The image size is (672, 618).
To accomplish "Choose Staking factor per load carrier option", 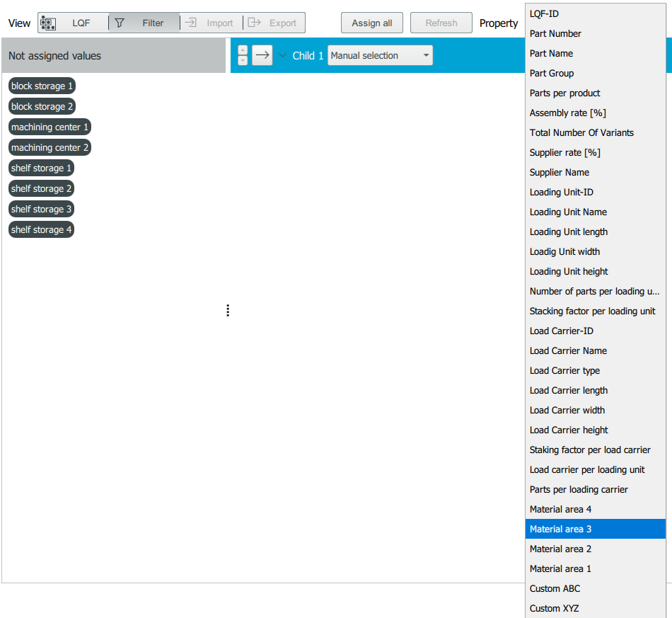I will click(x=596, y=450).
